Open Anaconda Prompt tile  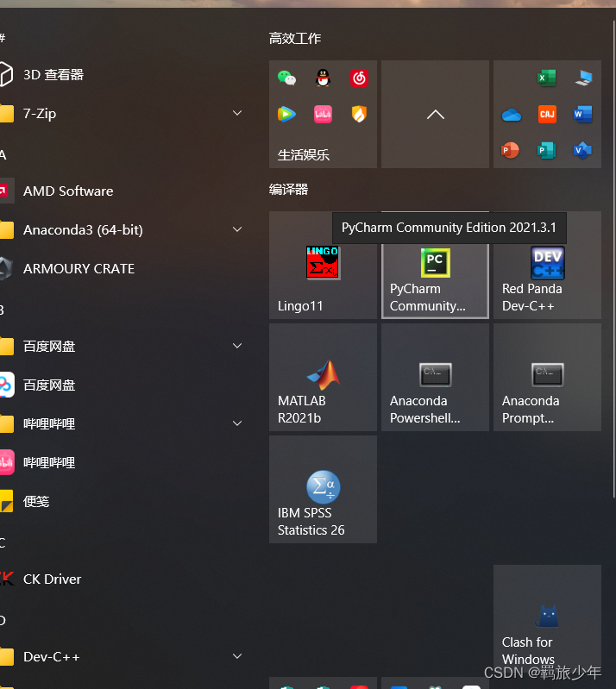tap(547, 378)
